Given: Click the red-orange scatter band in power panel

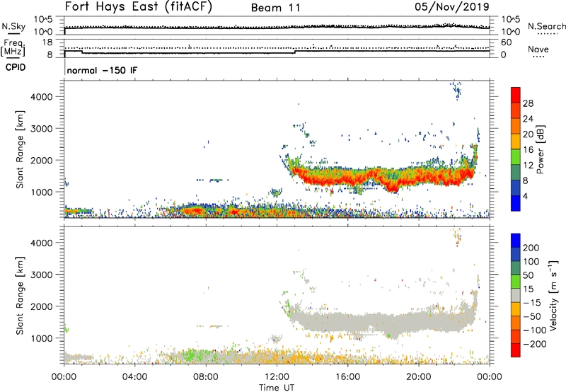Looking at the screenshot, I should coord(383,177).
